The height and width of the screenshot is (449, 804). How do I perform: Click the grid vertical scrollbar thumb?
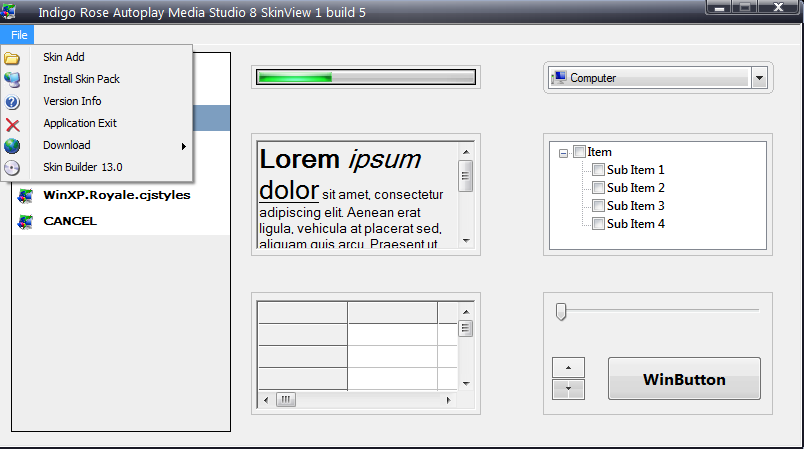point(465,329)
